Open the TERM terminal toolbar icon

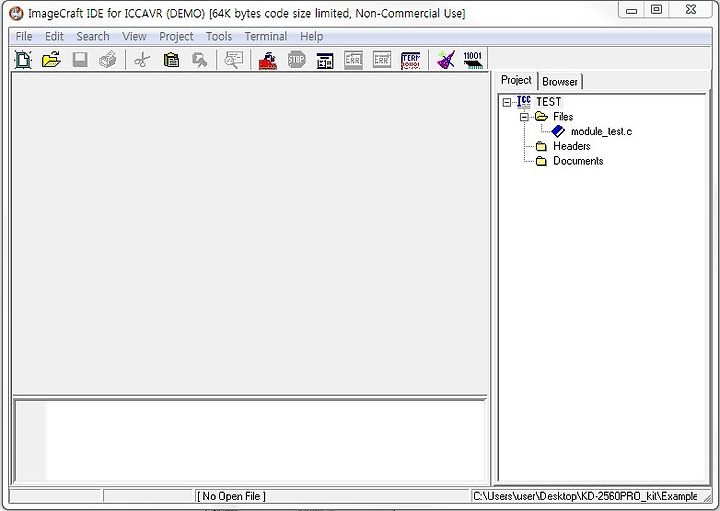(x=411, y=60)
